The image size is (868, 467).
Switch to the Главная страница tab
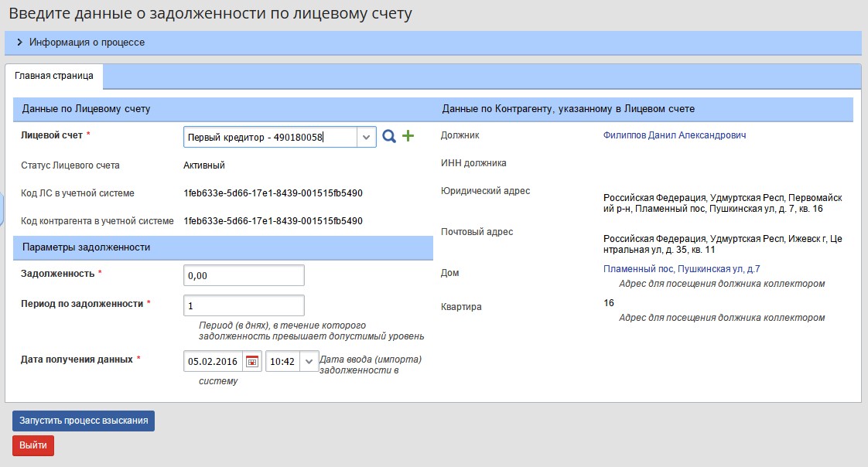point(54,76)
